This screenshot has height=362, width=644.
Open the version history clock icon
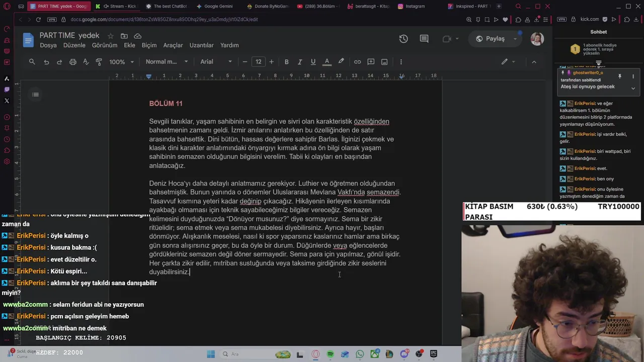pos(404,39)
